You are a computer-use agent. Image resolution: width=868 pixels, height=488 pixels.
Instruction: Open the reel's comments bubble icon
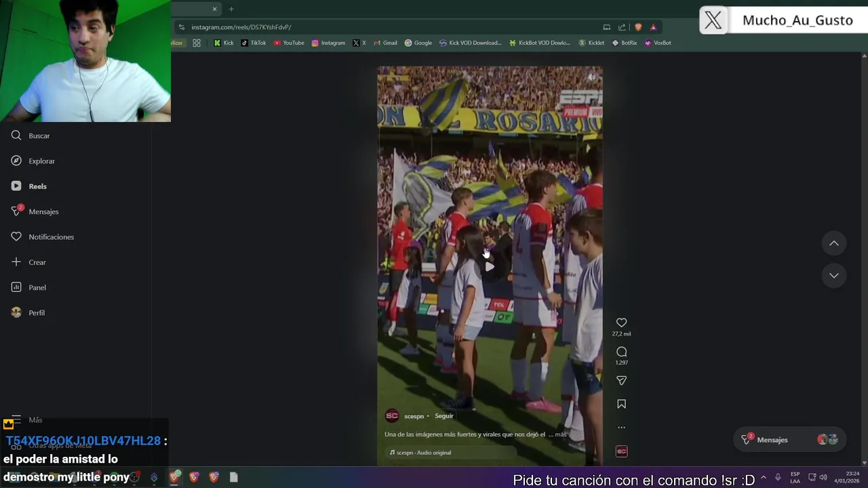click(x=621, y=352)
